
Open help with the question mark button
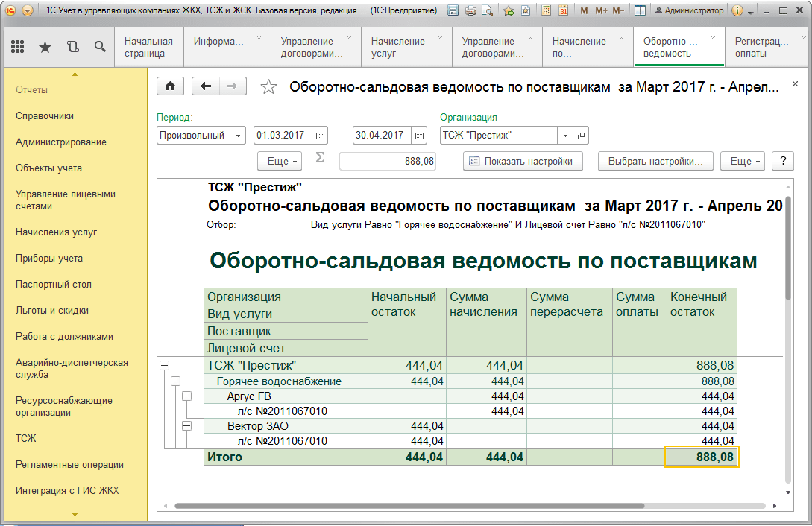782,162
